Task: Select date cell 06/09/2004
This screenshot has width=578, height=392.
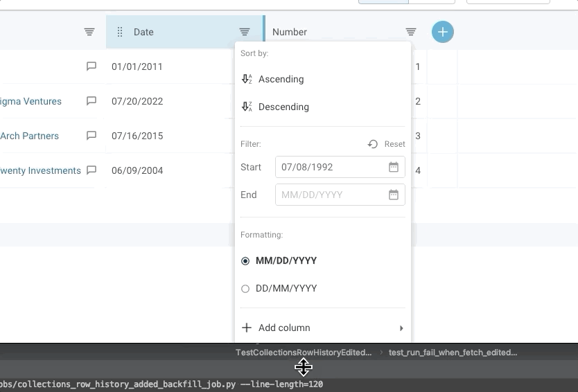Action: click(x=137, y=170)
